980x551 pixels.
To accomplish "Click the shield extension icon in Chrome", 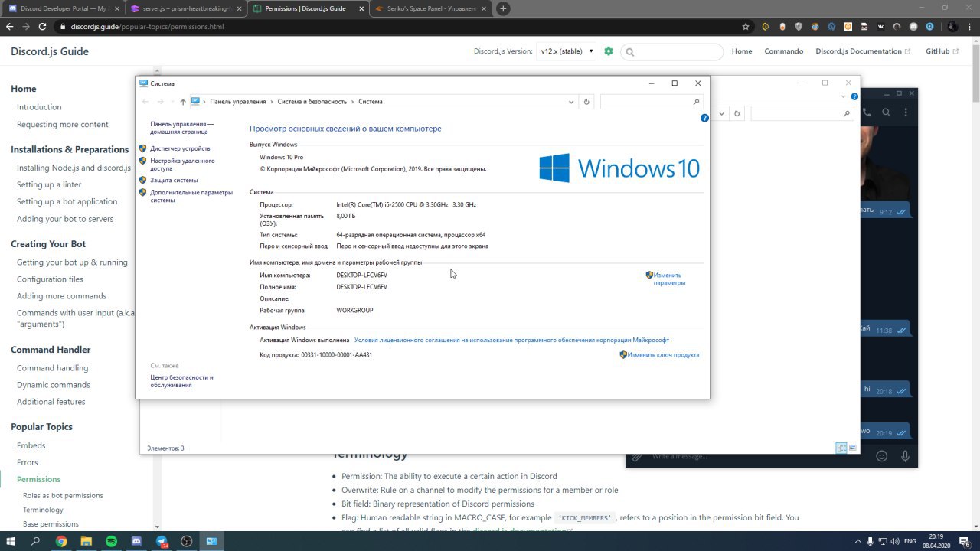I will (x=799, y=26).
